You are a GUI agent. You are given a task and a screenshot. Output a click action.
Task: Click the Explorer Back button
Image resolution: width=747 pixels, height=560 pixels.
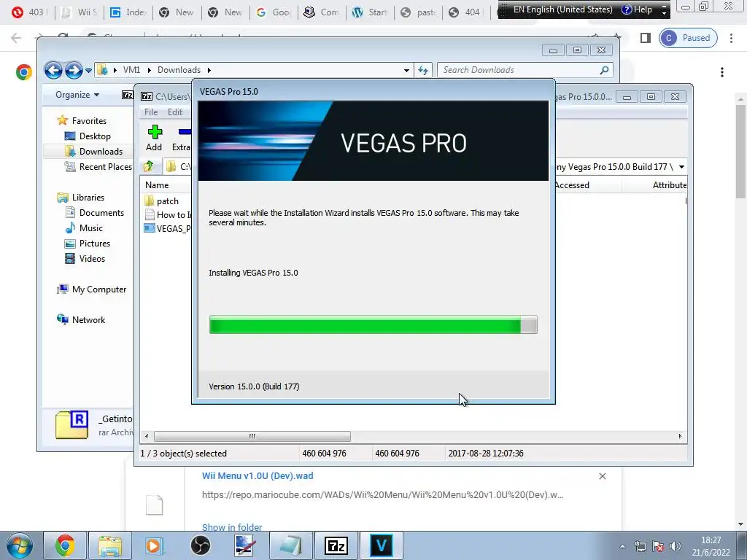[x=53, y=71]
